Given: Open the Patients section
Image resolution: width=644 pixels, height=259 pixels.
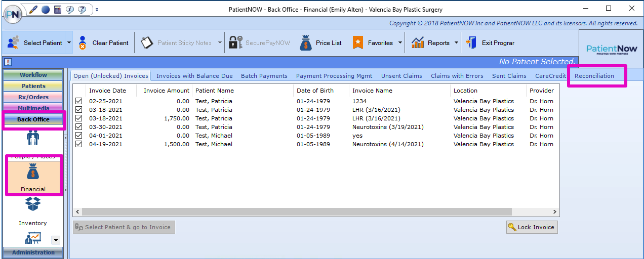Looking at the screenshot, I should tap(33, 86).
